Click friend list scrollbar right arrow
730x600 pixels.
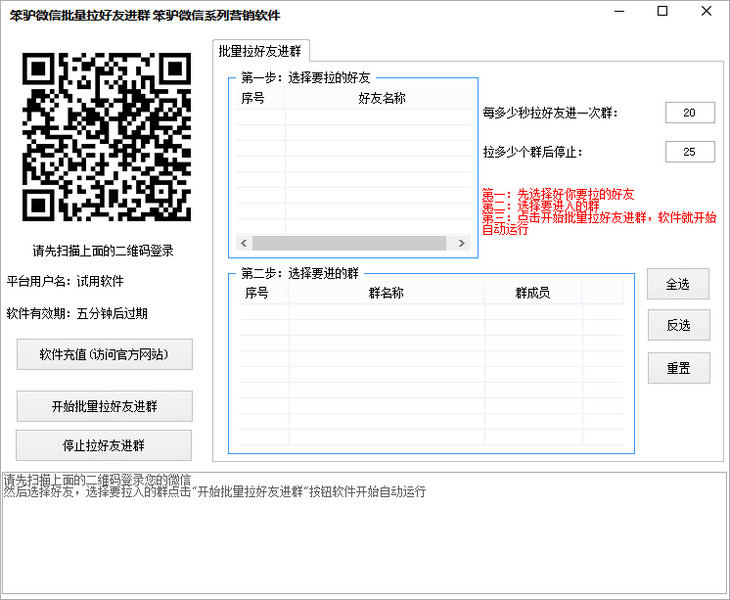(461, 243)
